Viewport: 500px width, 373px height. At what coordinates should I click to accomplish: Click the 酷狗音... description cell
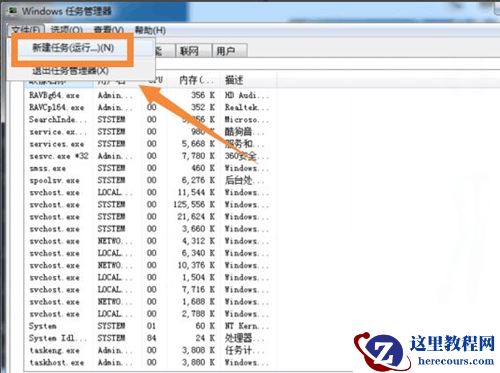(x=245, y=132)
